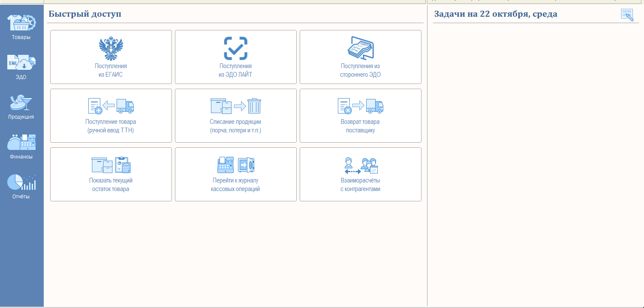Click the trash bin Списание продукции icon

[x=254, y=106]
